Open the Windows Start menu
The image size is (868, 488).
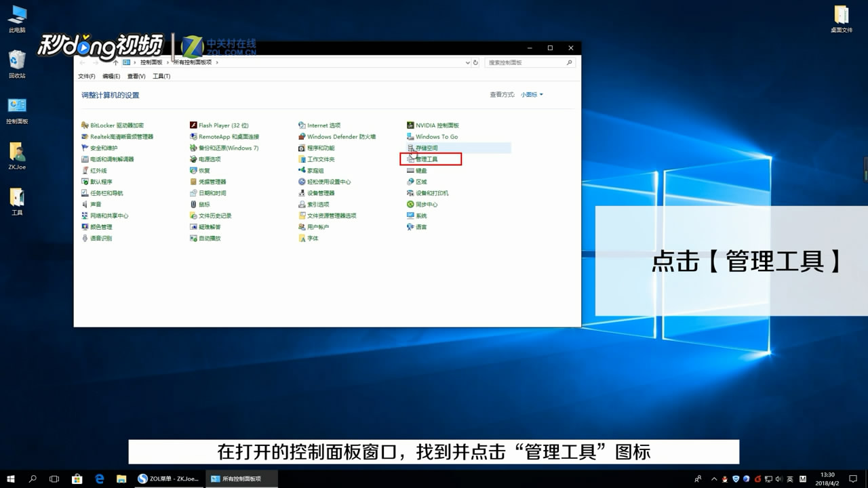click(x=11, y=479)
